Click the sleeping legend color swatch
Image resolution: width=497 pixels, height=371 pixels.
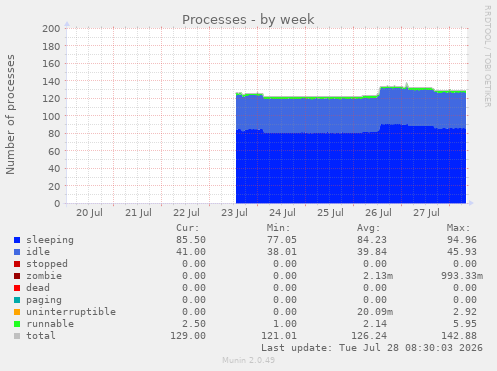coord(17,240)
